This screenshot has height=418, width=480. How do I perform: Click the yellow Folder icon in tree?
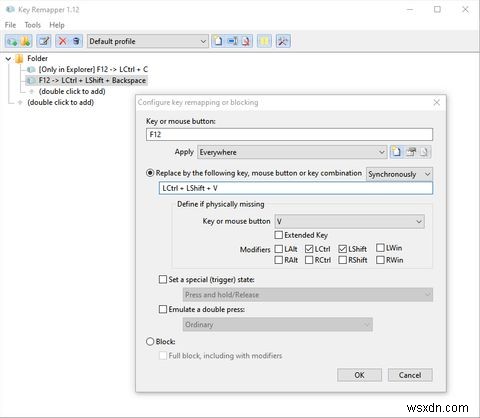point(20,59)
